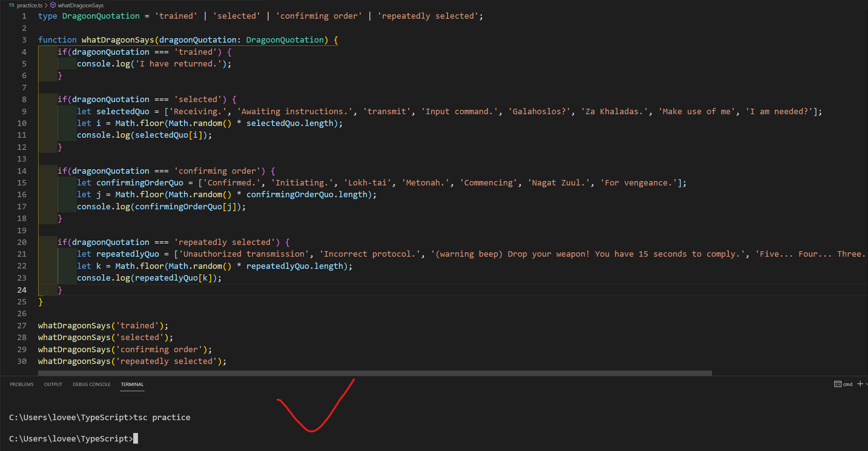Open the practice.ts breadcrumb dropdown
This screenshot has height=451, width=868.
point(29,5)
